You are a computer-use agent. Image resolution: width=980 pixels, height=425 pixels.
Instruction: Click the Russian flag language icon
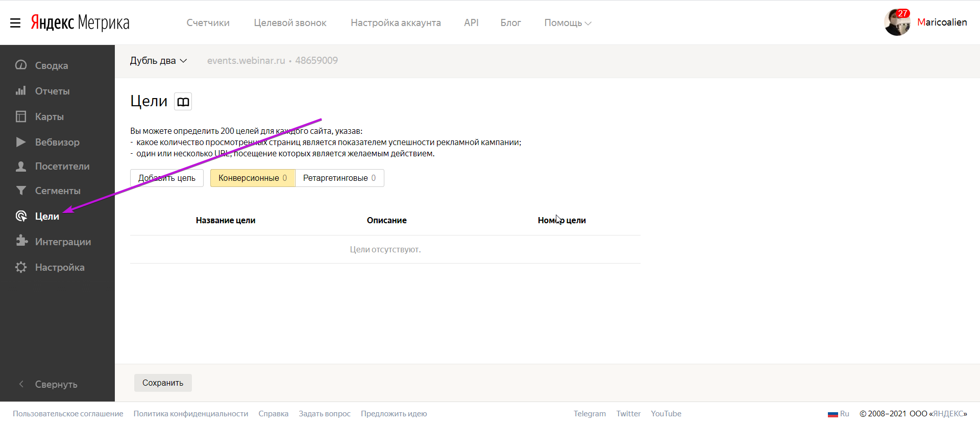pyautogui.click(x=832, y=414)
